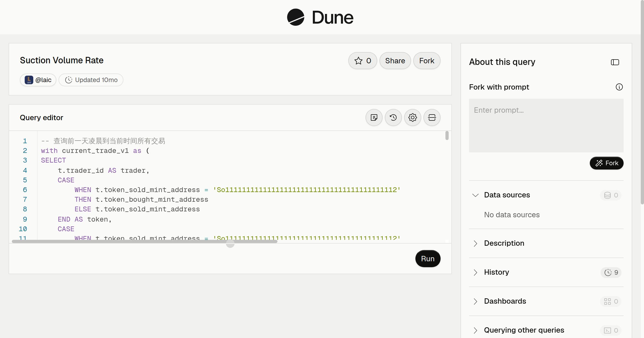Click the Dashboards count badge
The width and height of the screenshot is (644, 338).
click(x=611, y=302)
